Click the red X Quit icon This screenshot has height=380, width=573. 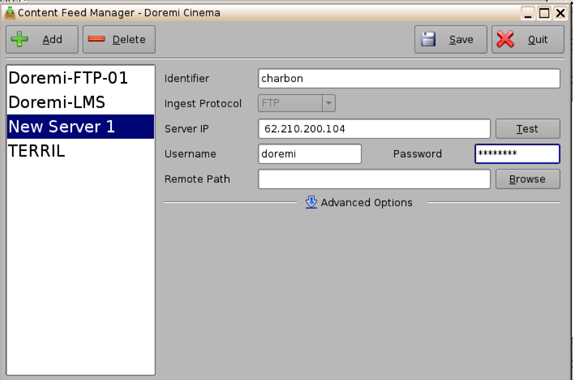coord(505,39)
